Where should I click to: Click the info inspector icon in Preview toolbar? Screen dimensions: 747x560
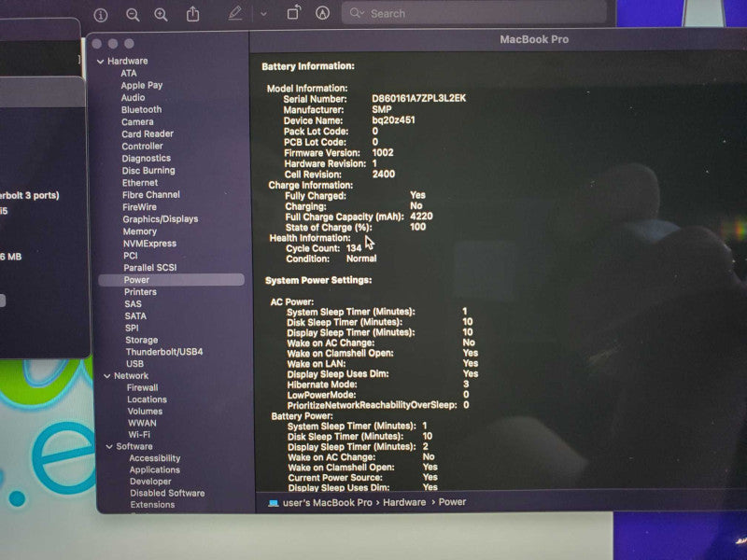coord(101,15)
